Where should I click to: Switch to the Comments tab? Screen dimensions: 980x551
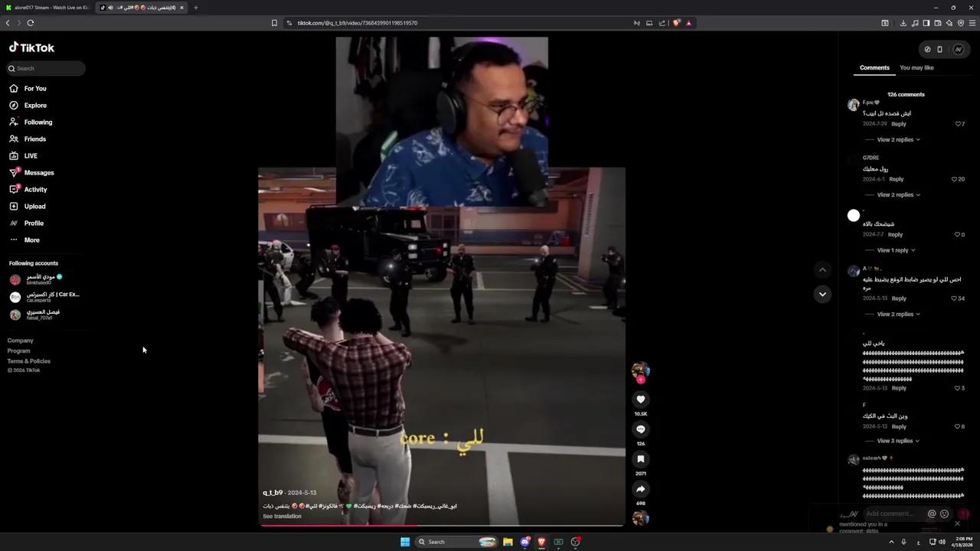click(x=874, y=68)
